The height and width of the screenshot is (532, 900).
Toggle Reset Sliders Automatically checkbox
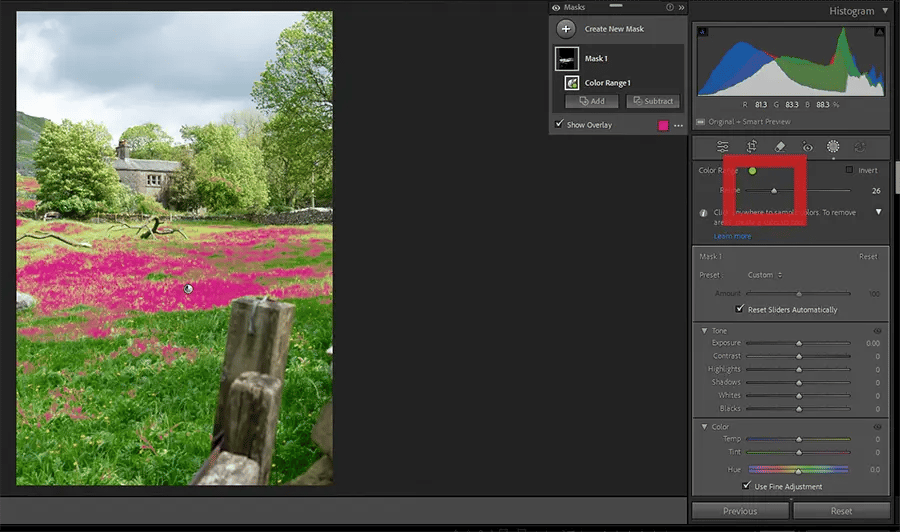coord(740,309)
